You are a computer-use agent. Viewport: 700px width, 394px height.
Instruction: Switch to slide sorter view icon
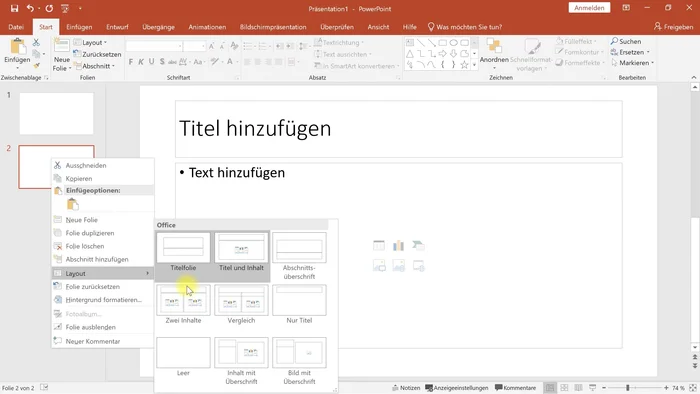pos(564,388)
